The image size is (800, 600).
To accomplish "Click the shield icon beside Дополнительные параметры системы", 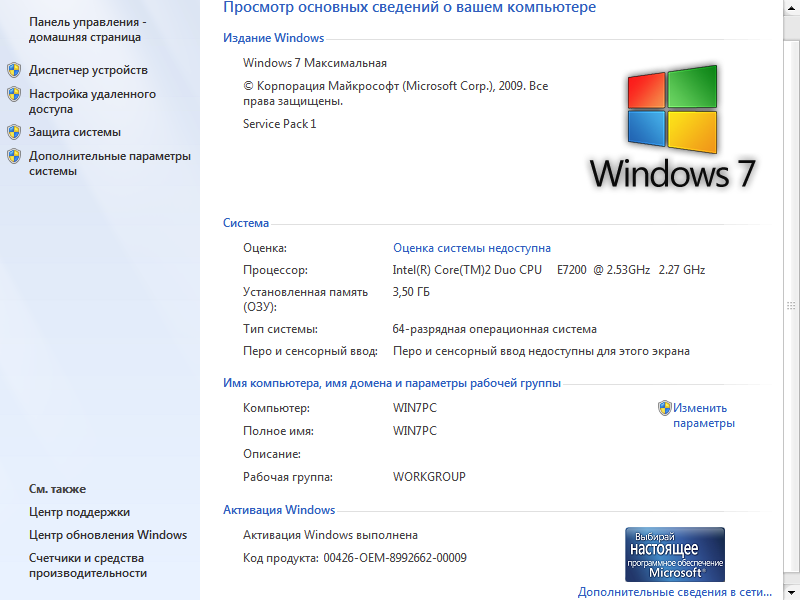I will coord(14,156).
